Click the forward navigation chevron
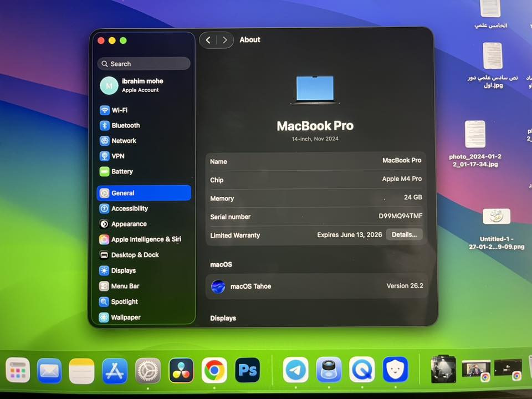Viewport: 532px width, 399px height. tap(224, 39)
